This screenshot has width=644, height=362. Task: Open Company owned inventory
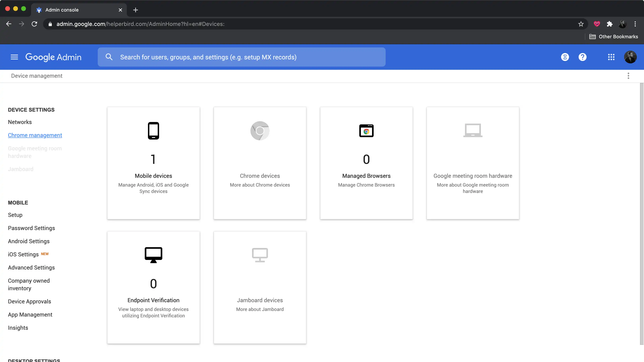tap(29, 284)
